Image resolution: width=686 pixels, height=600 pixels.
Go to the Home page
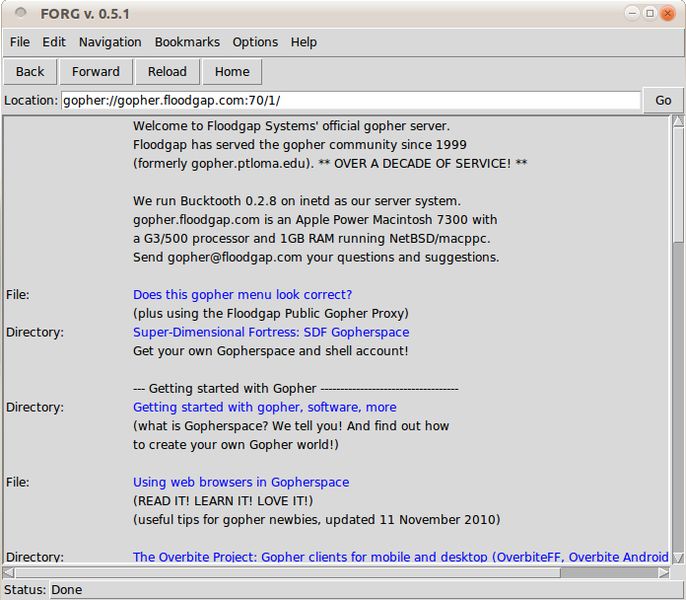(232, 72)
